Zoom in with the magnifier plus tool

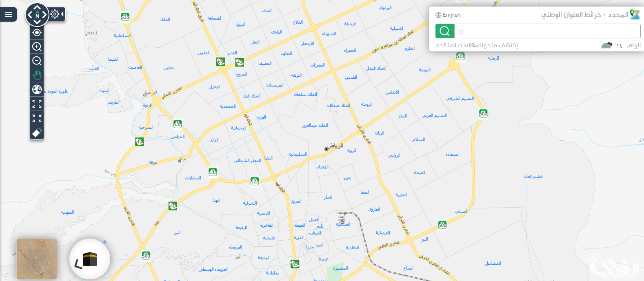37,46
